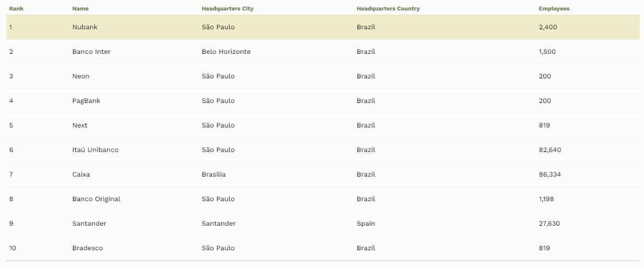
Task: Click the Headquarters Country column header
Action: (x=388, y=9)
